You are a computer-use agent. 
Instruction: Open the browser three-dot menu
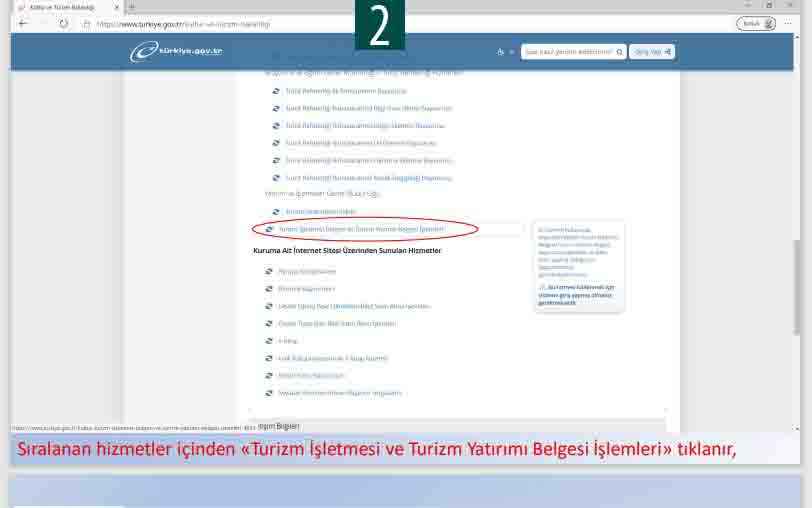click(x=788, y=23)
